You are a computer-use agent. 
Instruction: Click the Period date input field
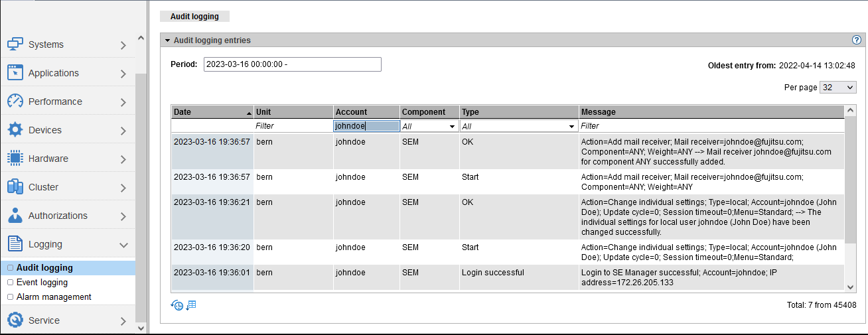pyautogui.click(x=292, y=64)
